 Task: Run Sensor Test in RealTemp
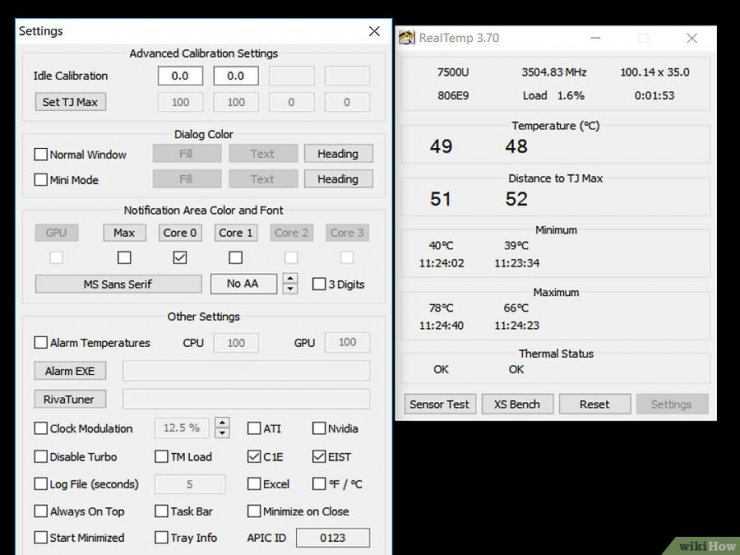pyautogui.click(x=440, y=404)
